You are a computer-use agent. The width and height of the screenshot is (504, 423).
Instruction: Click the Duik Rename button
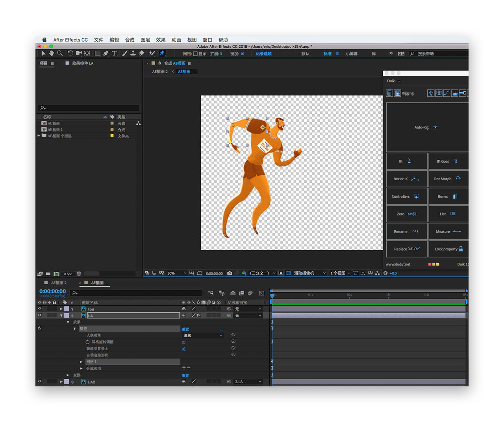pos(407,231)
